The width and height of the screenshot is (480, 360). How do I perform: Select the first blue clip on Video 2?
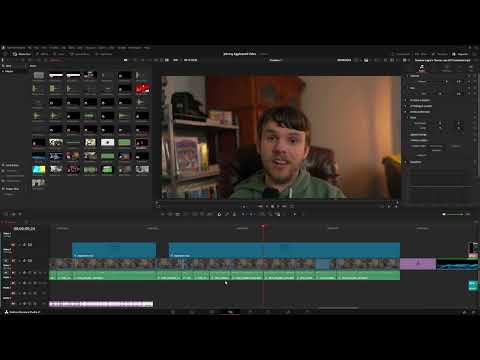(x=114, y=250)
